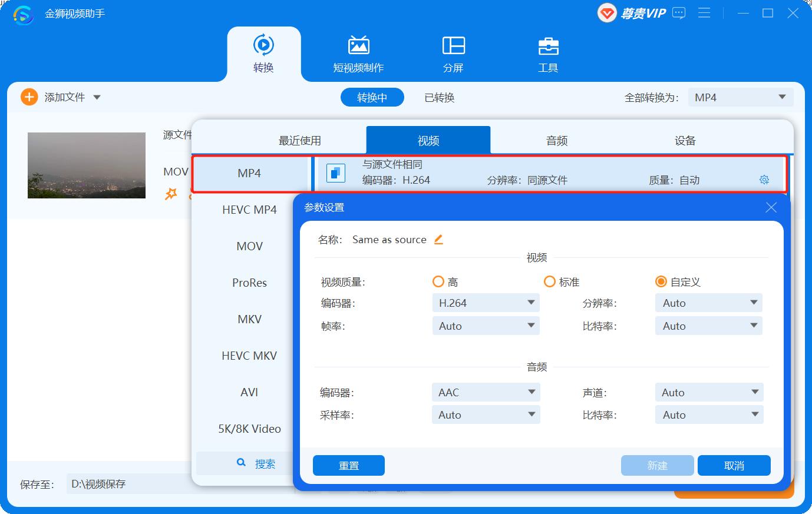This screenshot has height=514, width=812.
Task: Open the 短视频制作 short video tool
Action: (358, 54)
